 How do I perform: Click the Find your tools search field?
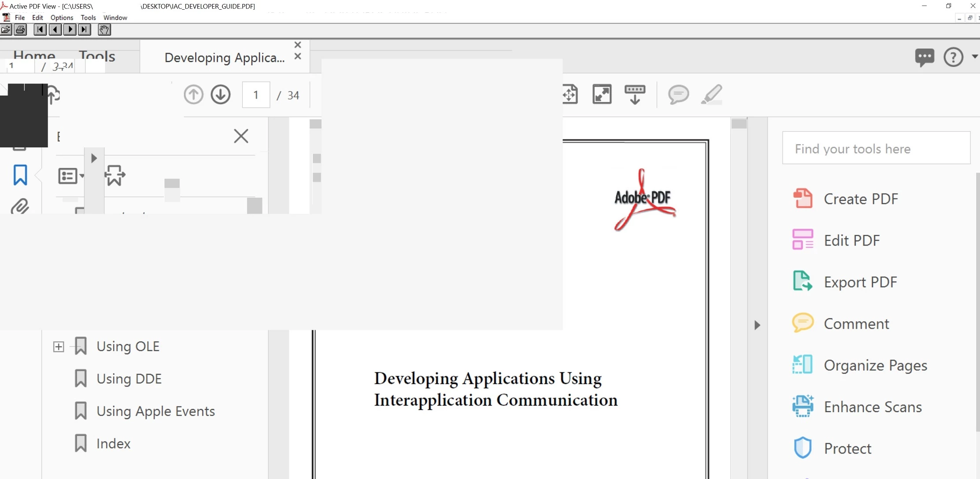876,149
